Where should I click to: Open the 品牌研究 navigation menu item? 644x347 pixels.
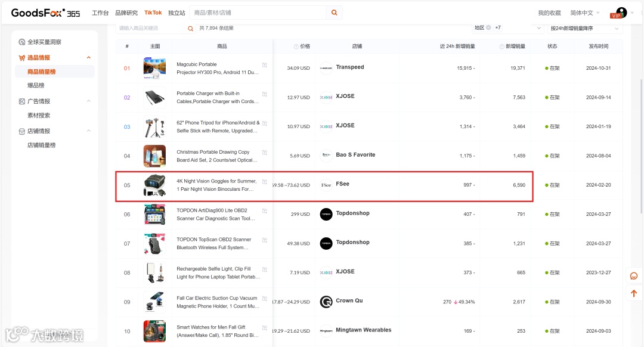click(126, 13)
